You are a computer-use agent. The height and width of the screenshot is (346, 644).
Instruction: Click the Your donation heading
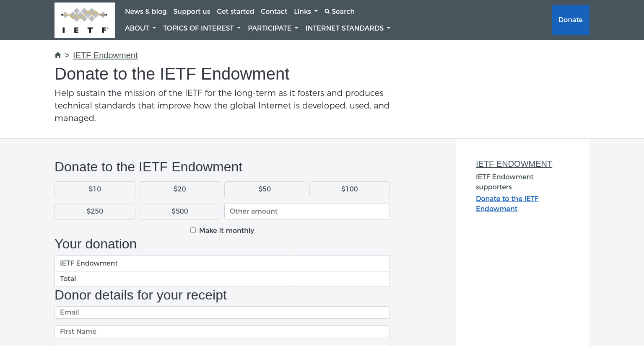(x=96, y=244)
